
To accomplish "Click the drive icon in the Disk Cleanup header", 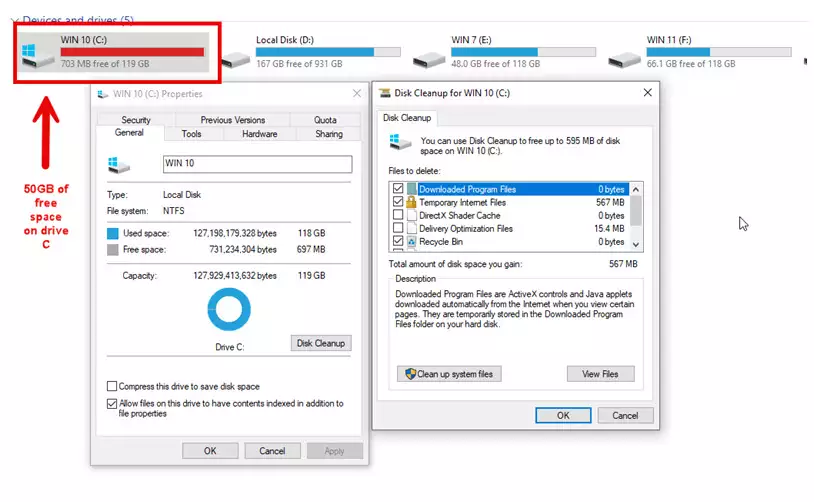I will click(x=400, y=142).
